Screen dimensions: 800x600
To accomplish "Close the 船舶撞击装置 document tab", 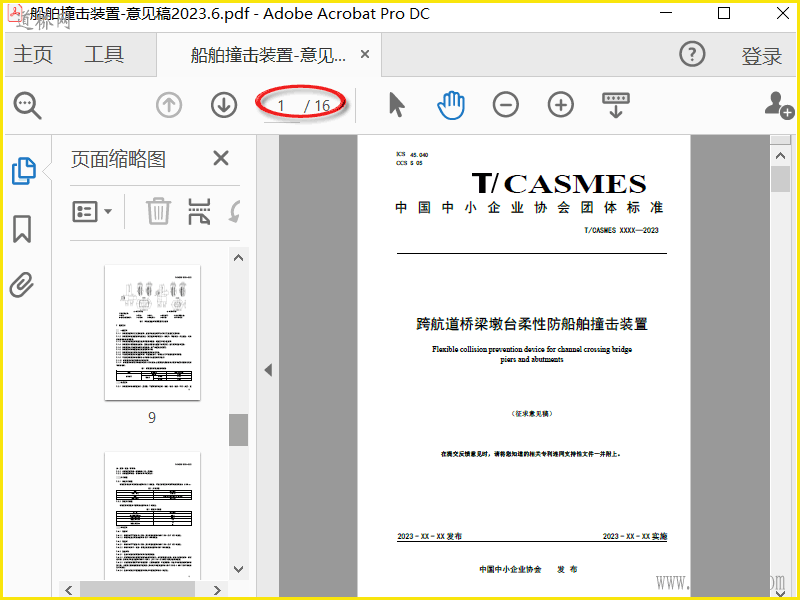I will coord(365,54).
